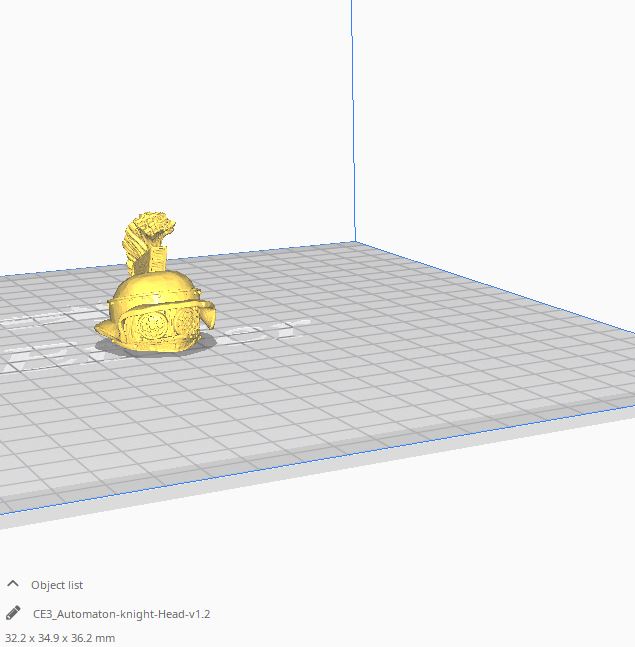The image size is (635, 647).
Task: Click the back corner of build volume
Action: pyautogui.click(x=355, y=242)
